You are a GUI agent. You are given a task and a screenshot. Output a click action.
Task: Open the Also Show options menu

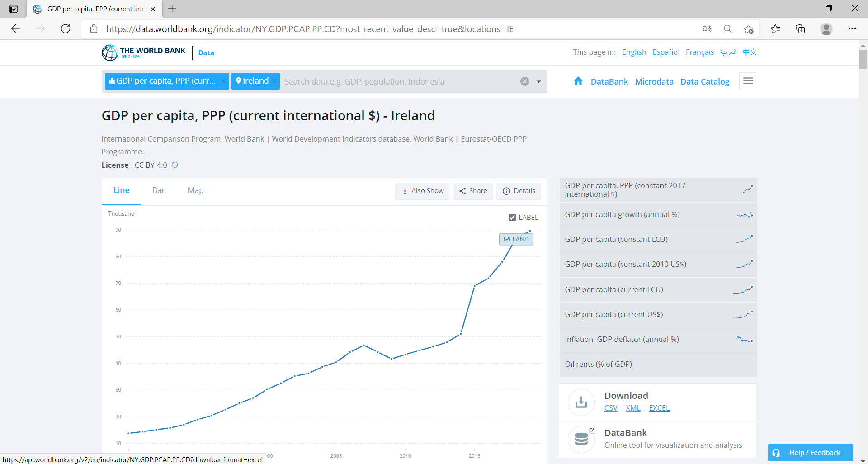[422, 191]
